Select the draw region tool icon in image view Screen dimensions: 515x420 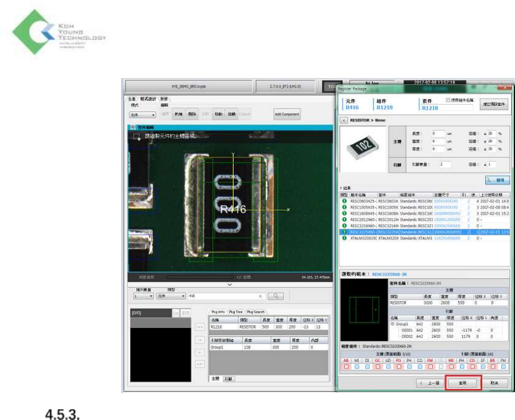click(136, 137)
